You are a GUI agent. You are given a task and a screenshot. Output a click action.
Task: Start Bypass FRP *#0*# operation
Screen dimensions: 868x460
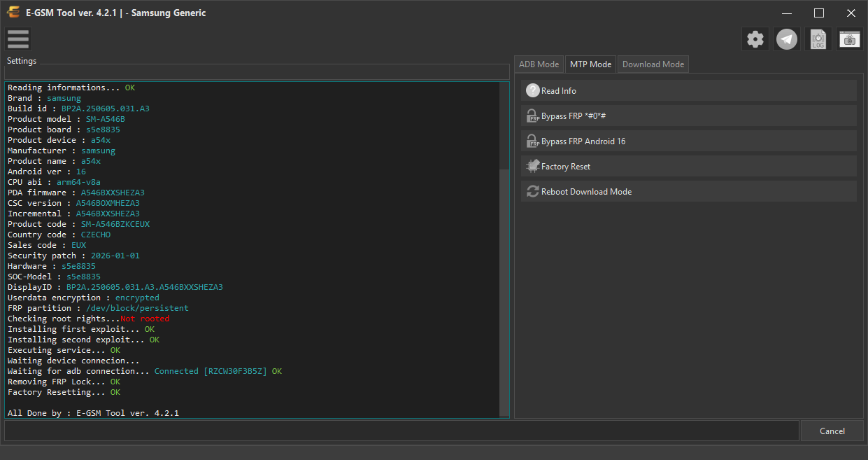tap(689, 116)
